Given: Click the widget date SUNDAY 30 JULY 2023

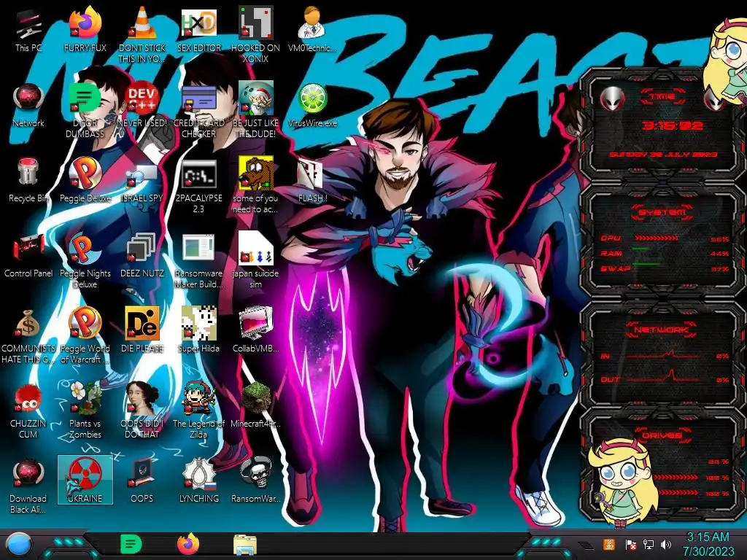Looking at the screenshot, I should click(x=664, y=155).
